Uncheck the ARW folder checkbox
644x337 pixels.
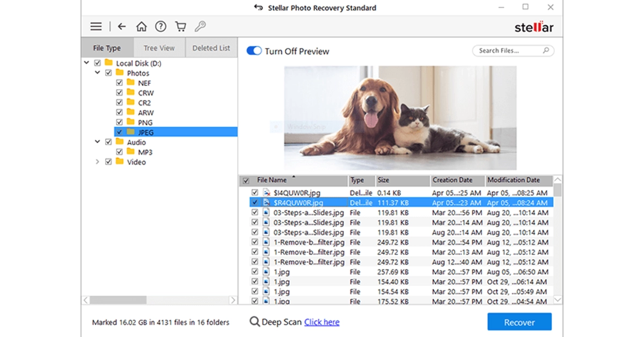(119, 112)
